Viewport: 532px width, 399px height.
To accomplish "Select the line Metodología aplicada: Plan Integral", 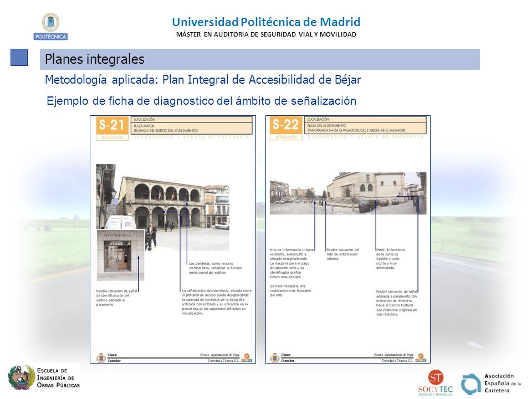I will pos(203,80).
